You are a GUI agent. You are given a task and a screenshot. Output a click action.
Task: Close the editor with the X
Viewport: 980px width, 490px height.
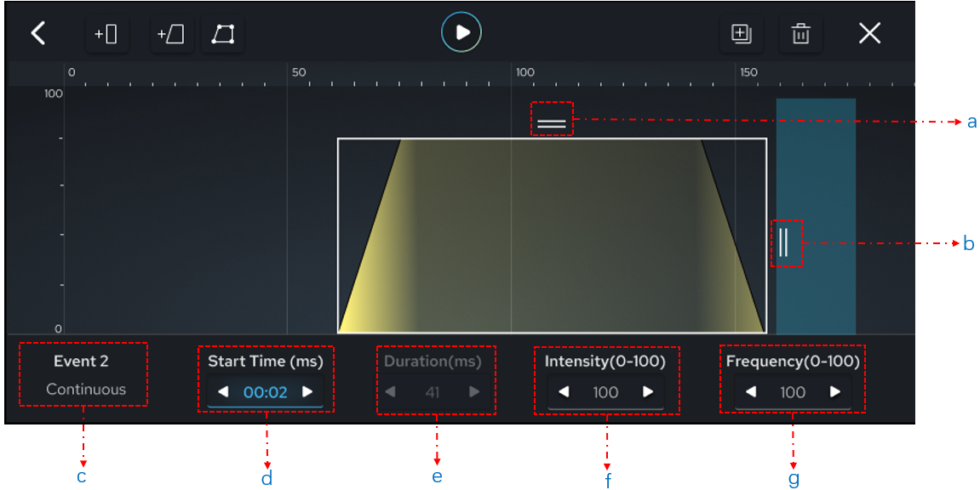[871, 33]
